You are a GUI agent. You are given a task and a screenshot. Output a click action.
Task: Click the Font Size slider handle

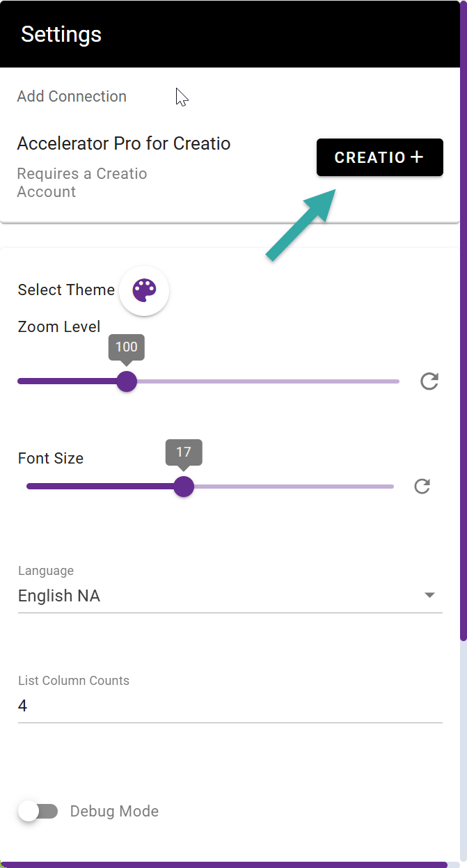(184, 487)
